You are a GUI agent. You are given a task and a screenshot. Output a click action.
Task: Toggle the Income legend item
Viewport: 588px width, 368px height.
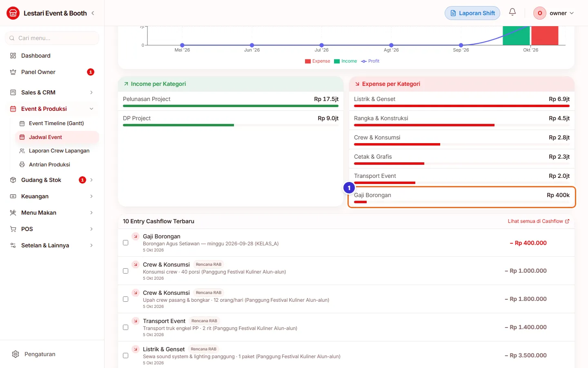click(345, 61)
